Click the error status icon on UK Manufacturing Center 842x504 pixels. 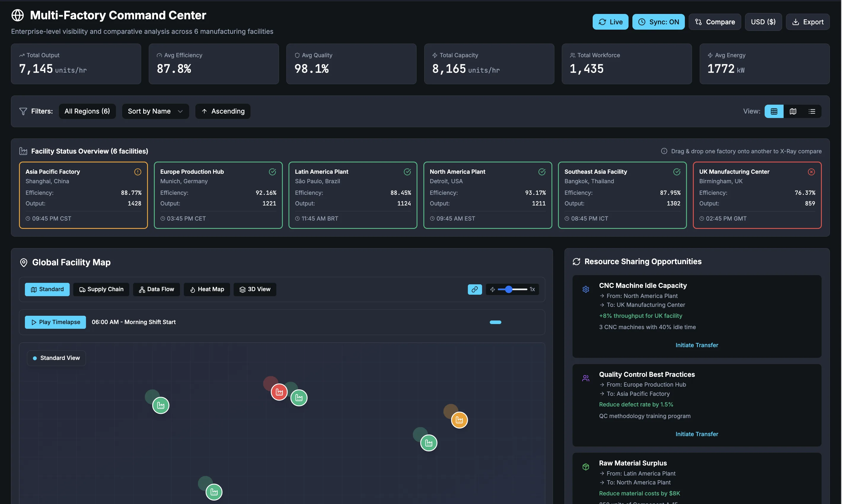tap(811, 172)
